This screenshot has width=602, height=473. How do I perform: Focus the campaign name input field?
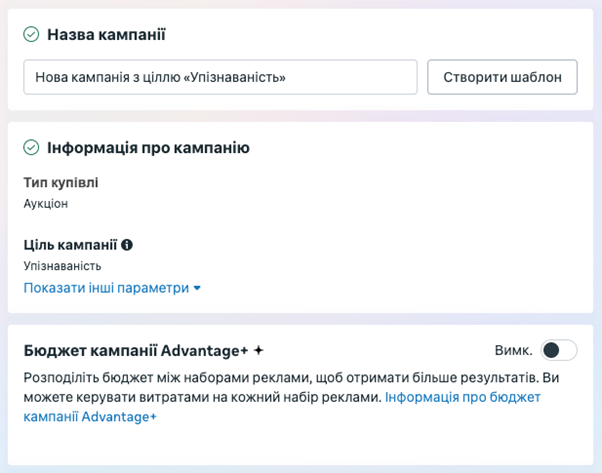point(220,77)
